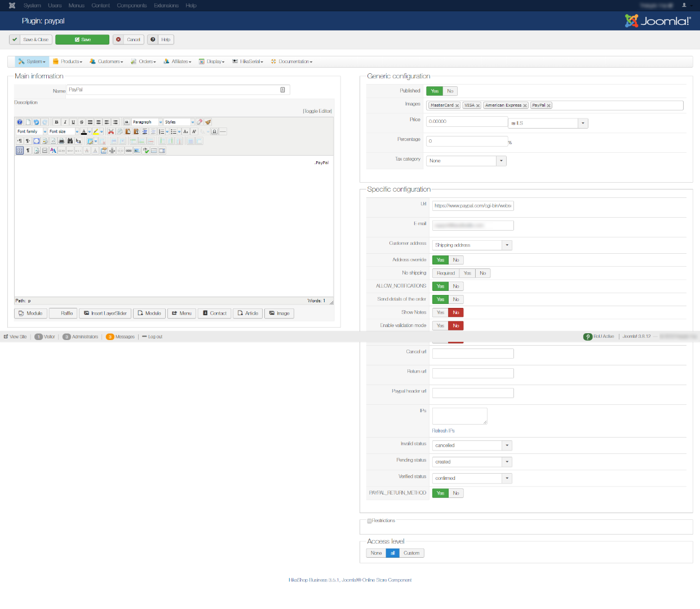Click the undo icon in editor toolbar
This screenshot has width=700, height=609.
coord(36,122)
